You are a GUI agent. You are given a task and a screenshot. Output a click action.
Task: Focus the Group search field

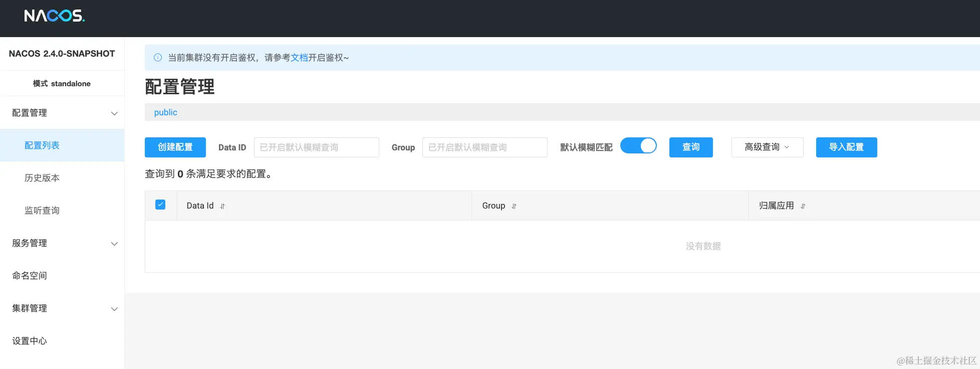(x=485, y=147)
